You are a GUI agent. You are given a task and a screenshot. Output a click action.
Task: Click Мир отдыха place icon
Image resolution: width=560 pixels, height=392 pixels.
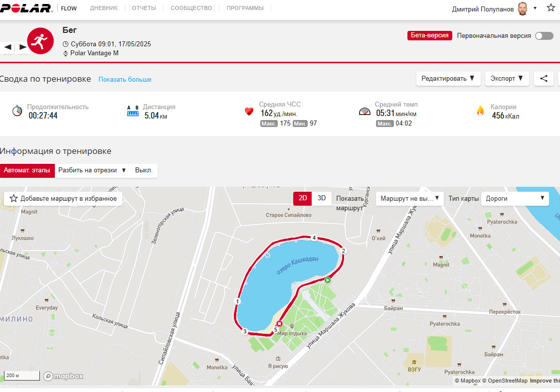pyautogui.click(x=292, y=326)
